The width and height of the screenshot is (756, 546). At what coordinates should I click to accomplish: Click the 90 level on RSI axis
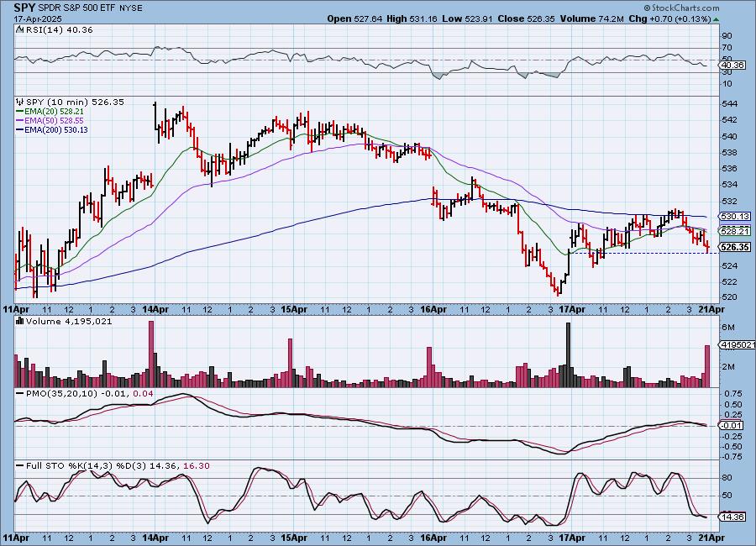pyautogui.click(x=727, y=35)
